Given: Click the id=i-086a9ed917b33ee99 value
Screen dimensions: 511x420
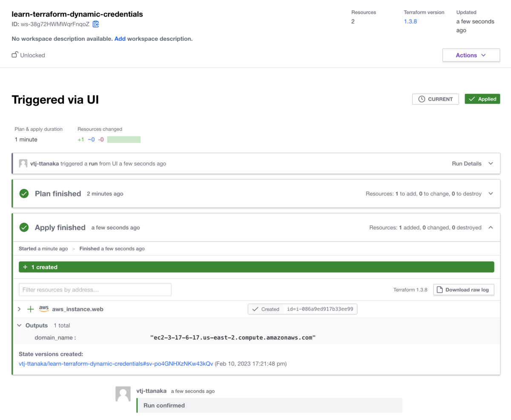Looking at the screenshot, I should point(320,309).
